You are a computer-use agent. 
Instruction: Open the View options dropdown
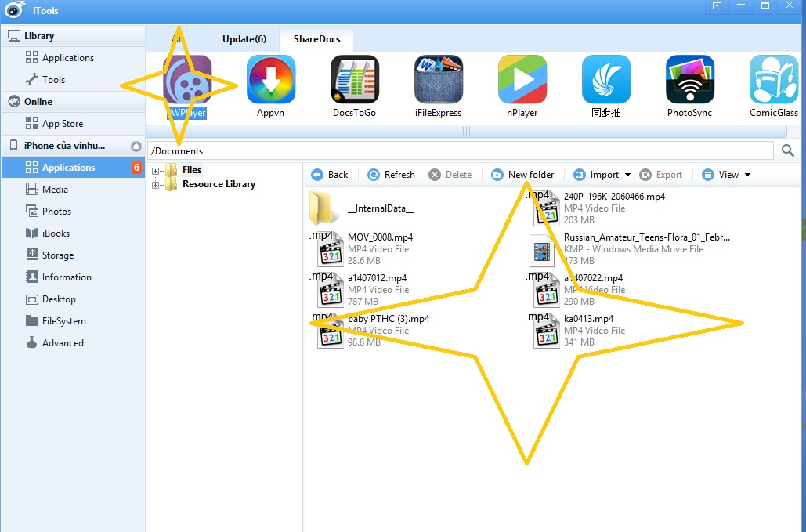(725, 174)
